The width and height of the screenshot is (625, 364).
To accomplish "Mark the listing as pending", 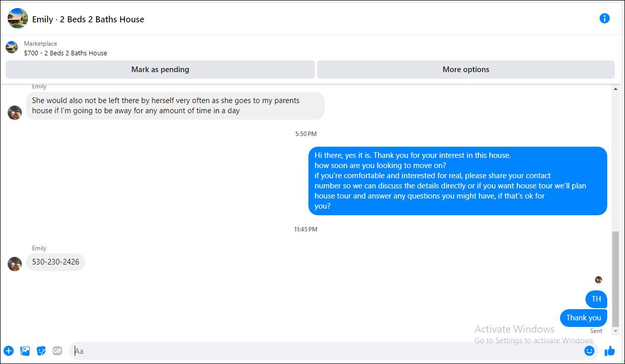I will (160, 70).
